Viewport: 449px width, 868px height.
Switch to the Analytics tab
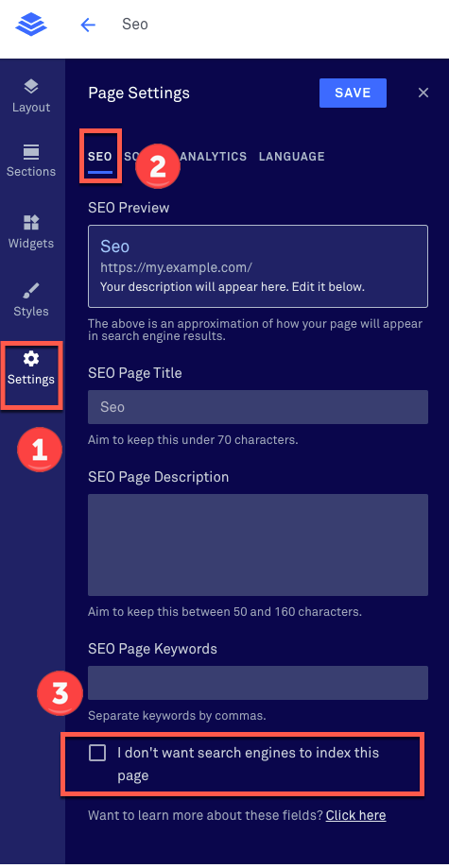[214, 157]
